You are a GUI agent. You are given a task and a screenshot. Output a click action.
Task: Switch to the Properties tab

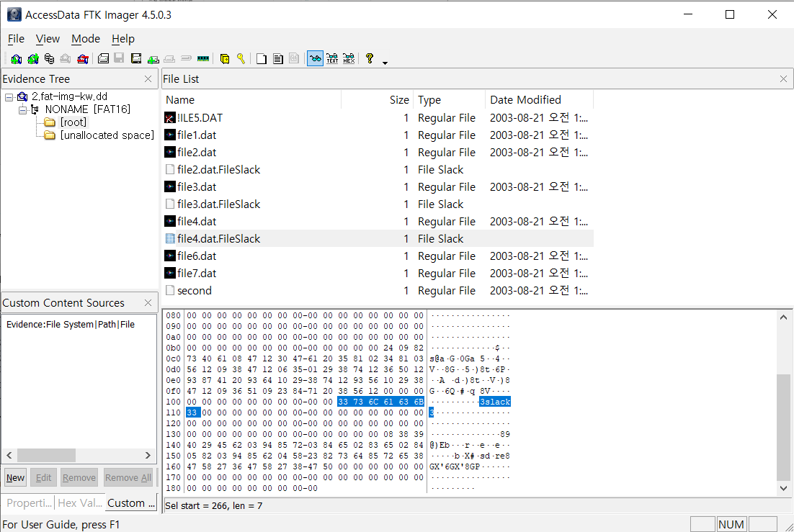(29, 503)
